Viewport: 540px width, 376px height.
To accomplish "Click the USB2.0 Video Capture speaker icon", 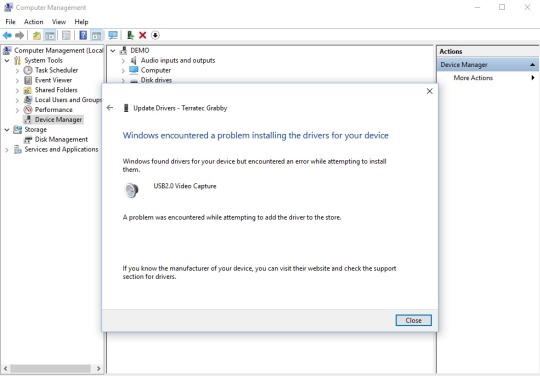I will (x=131, y=190).
